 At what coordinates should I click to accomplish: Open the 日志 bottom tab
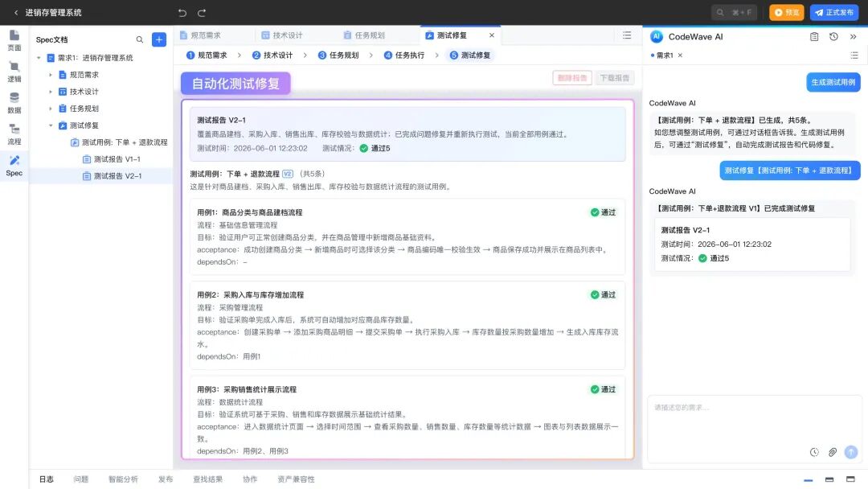[x=47, y=479]
